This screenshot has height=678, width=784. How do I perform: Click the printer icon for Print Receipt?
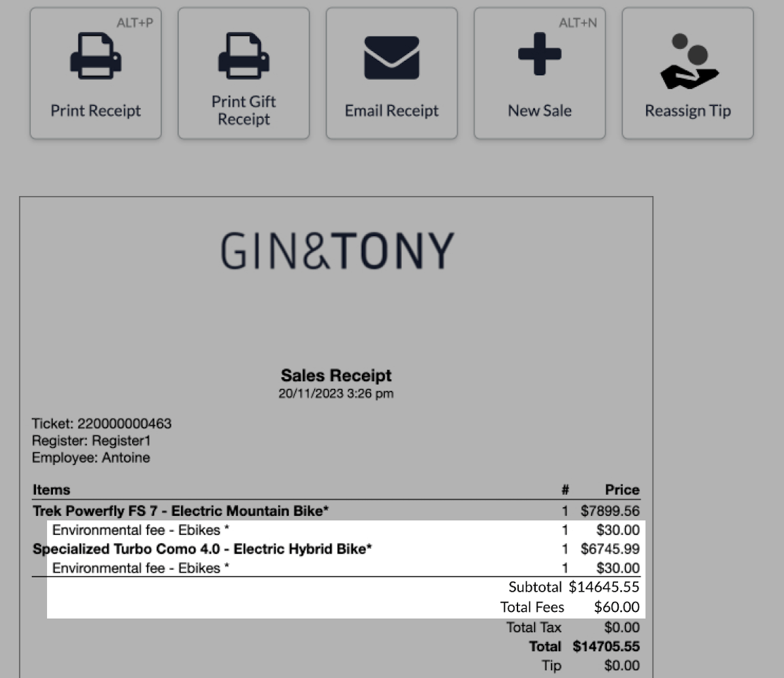pos(95,56)
